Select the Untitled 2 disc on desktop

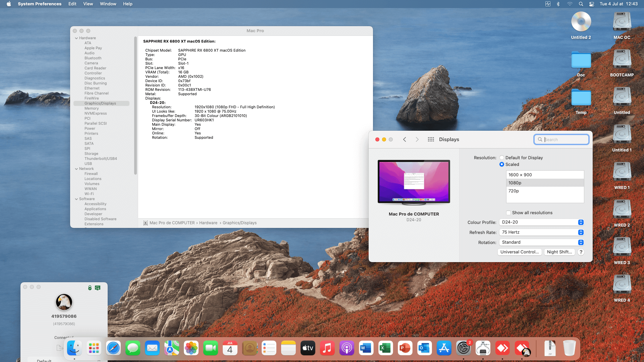pos(581,26)
